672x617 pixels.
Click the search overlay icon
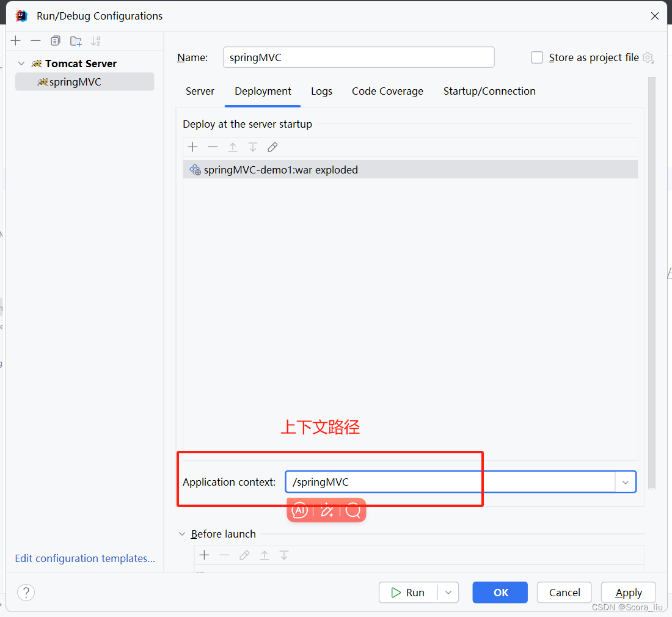click(353, 510)
